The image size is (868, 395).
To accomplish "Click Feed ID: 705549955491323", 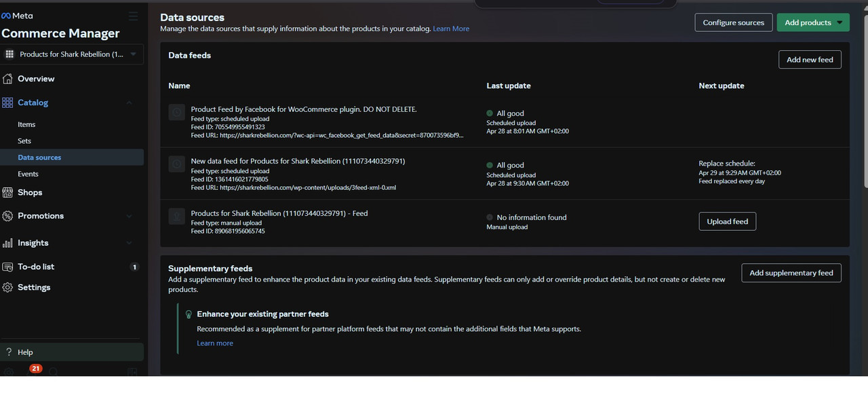I will coord(228,127).
